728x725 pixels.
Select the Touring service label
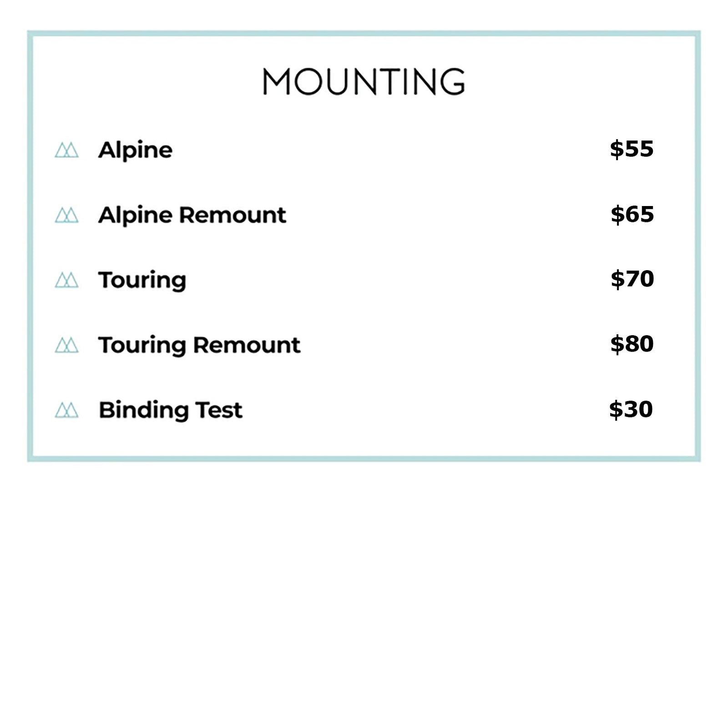[142, 280]
